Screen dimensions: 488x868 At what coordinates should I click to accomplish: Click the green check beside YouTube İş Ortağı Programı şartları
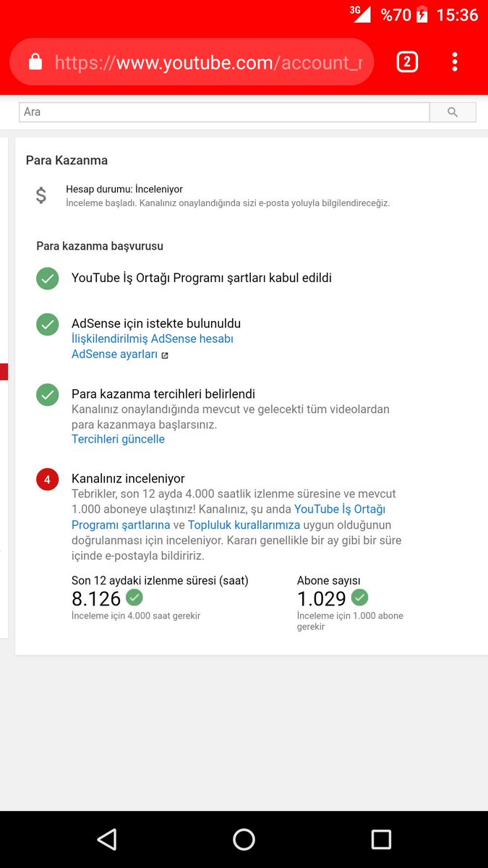48,278
